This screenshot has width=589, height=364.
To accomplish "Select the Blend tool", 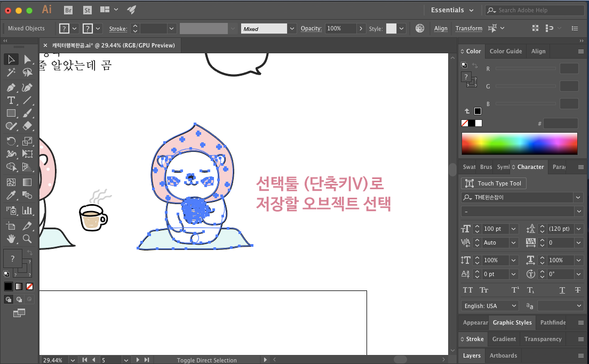I will pyautogui.click(x=27, y=195).
